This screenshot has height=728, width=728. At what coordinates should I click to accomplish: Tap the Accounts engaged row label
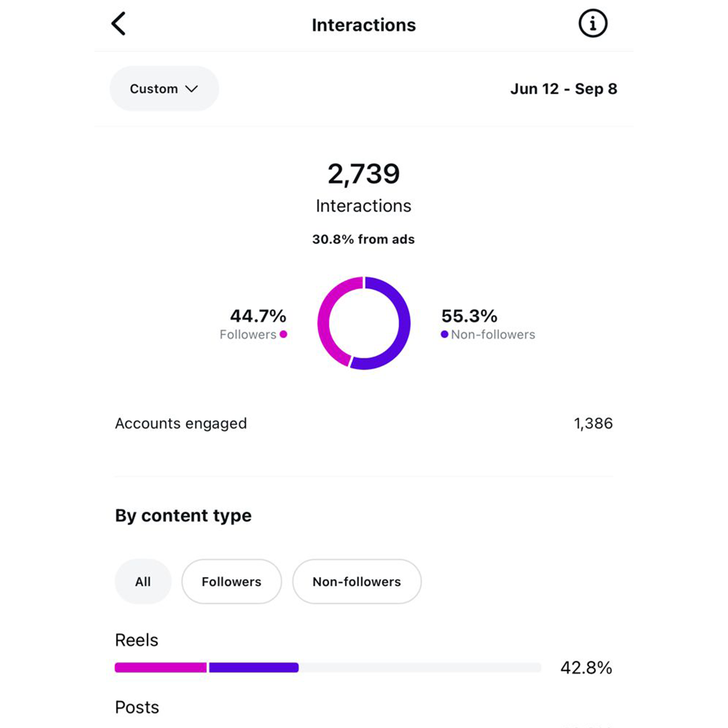click(181, 423)
